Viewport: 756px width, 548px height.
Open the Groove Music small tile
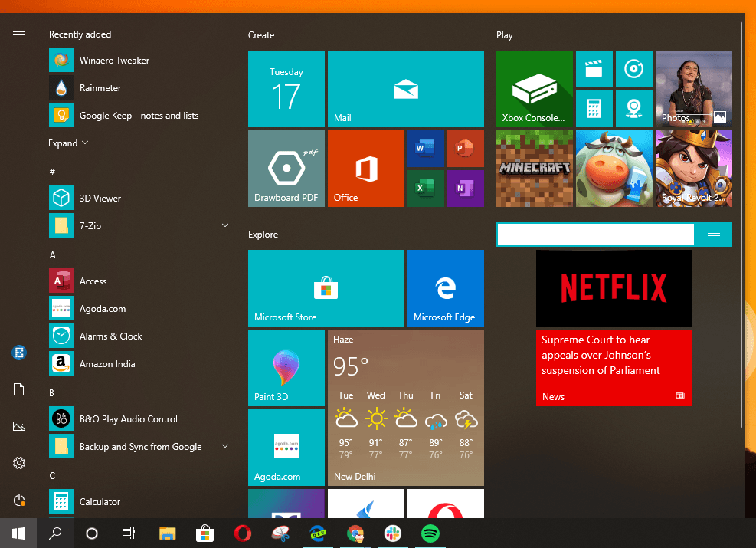pyautogui.click(x=633, y=69)
